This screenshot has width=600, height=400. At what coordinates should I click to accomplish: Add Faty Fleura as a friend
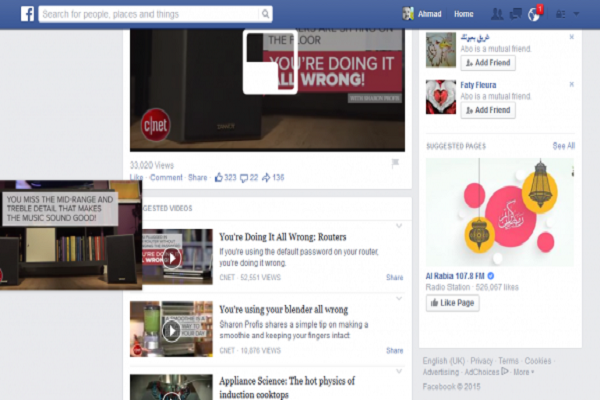pyautogui.click(x=487, y=109)
